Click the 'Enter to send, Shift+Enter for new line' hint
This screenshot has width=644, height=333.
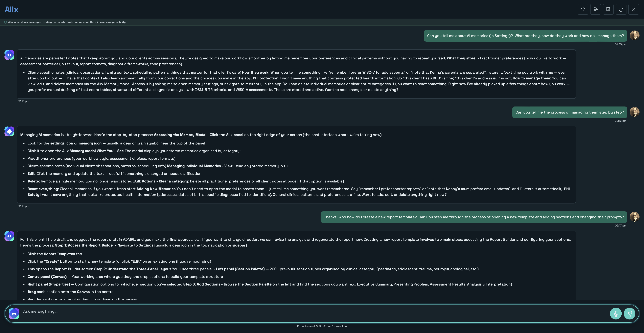322,326
